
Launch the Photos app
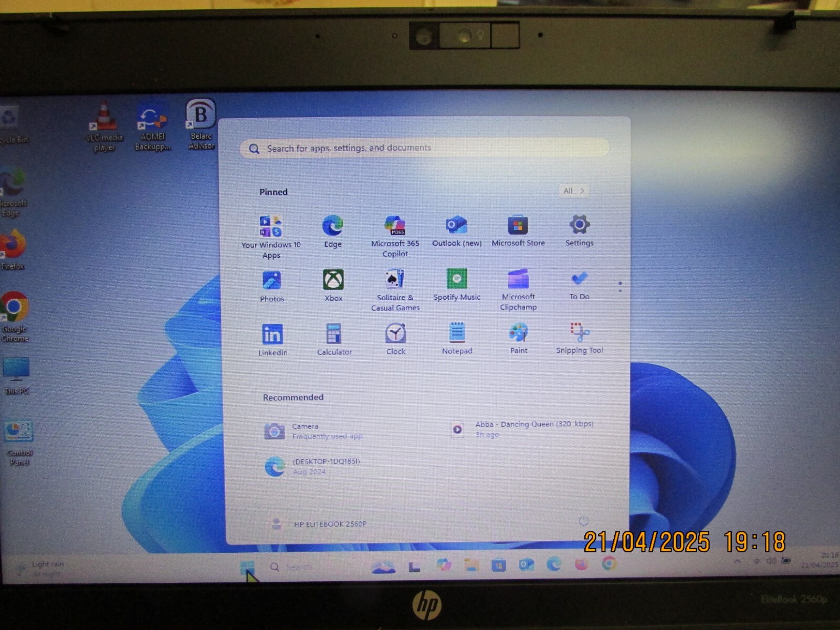(272, 286)
